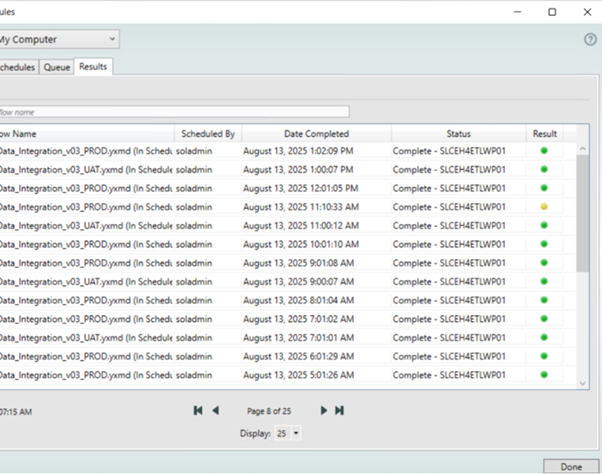Sort by Date Completed column header

316,134
